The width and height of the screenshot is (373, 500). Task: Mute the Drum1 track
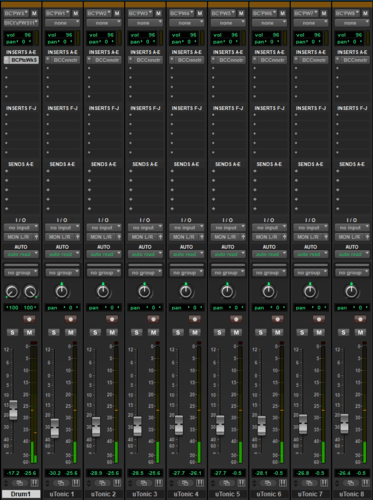(x=29, y=332)
